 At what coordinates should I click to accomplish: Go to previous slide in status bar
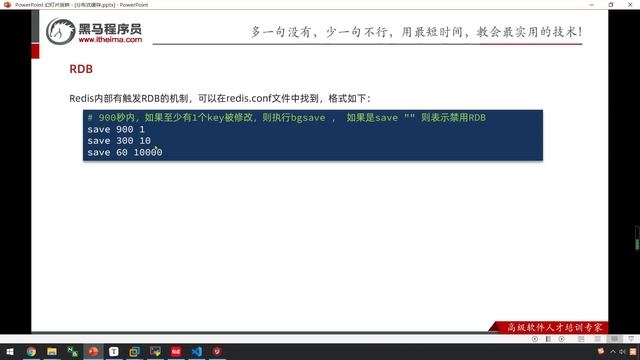point(535,339)
